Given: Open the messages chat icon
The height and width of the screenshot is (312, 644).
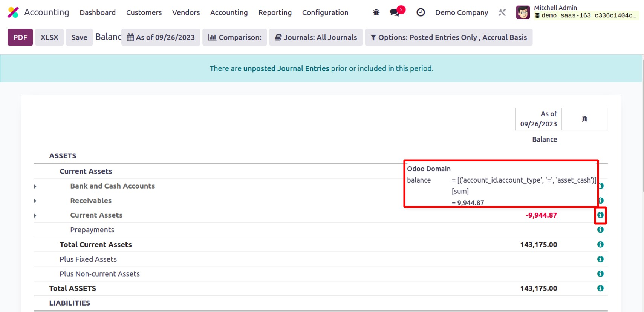Looking at the screenshot, I should 395,12.
